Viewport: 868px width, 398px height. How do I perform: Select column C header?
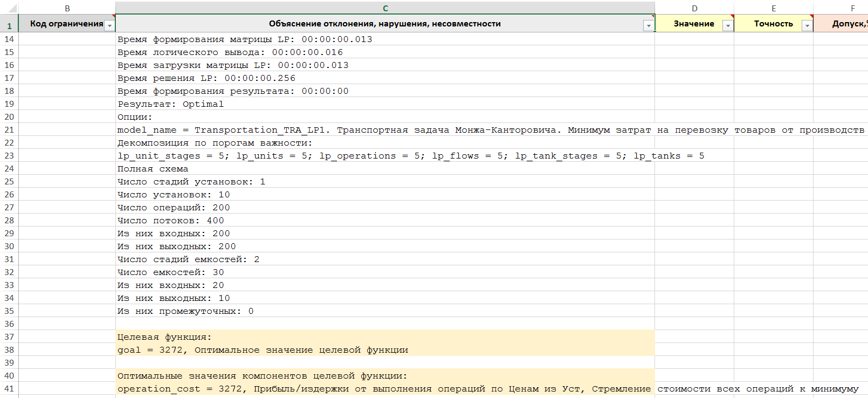(385, 8)
